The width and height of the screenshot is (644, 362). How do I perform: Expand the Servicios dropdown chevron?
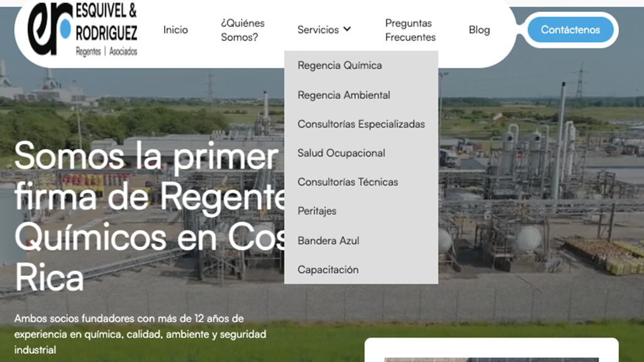coord(347,29)
